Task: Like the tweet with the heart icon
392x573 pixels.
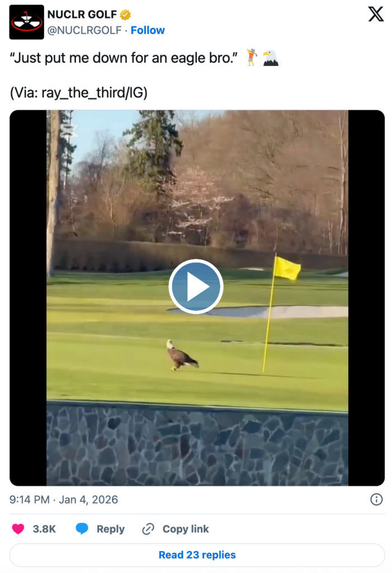Action: coord(18,529)
